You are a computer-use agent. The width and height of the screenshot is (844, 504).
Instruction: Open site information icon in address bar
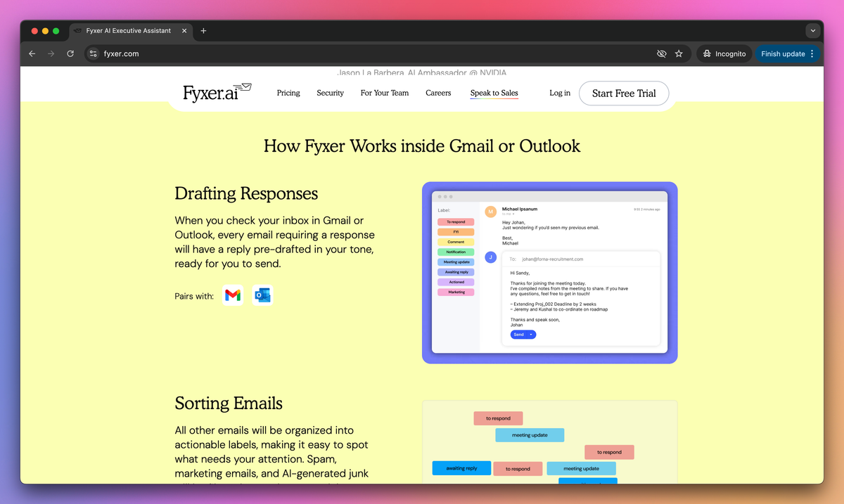pos(94,53)
